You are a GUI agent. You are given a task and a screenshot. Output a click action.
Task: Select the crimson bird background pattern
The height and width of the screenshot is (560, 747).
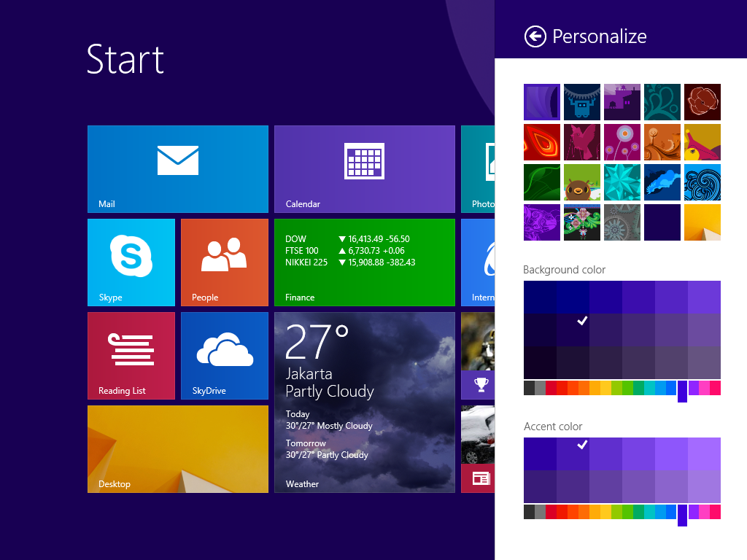pos(581,142)
